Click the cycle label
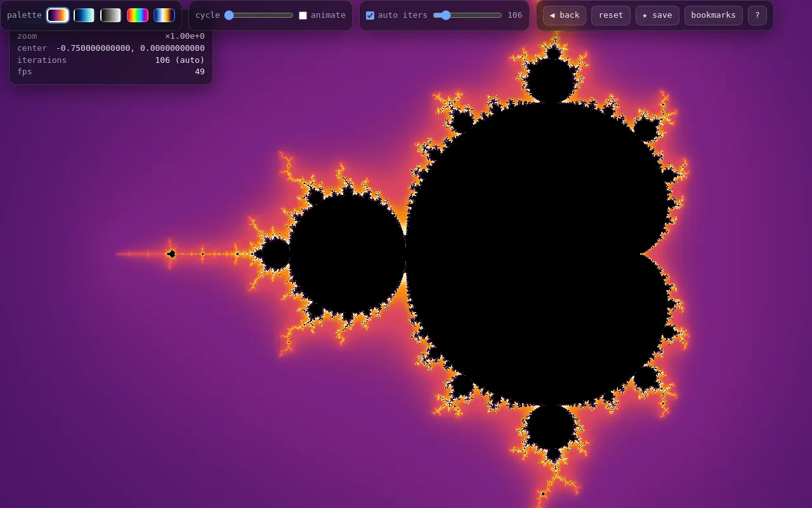812x508 pixels. [207, 15]
